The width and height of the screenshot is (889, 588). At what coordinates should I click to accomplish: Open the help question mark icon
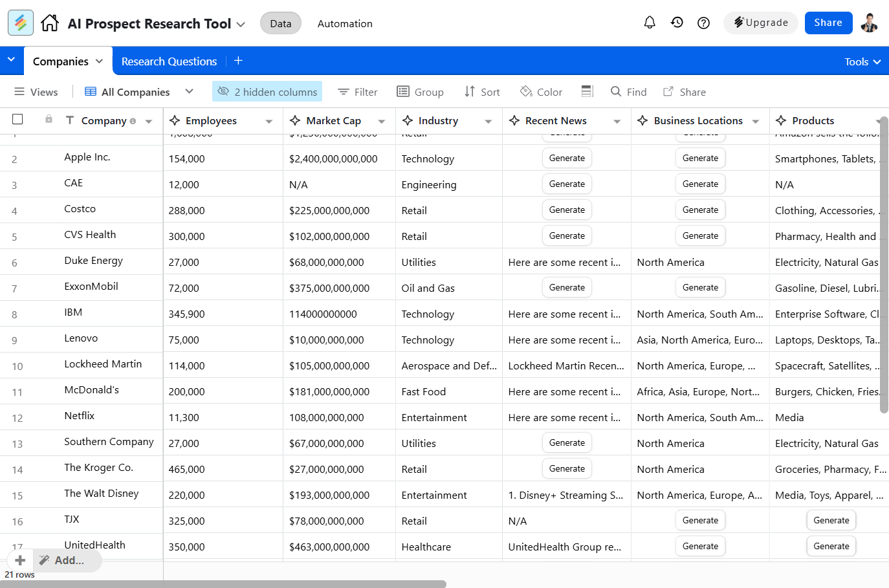pyautogui.click(x=703, y=23)
